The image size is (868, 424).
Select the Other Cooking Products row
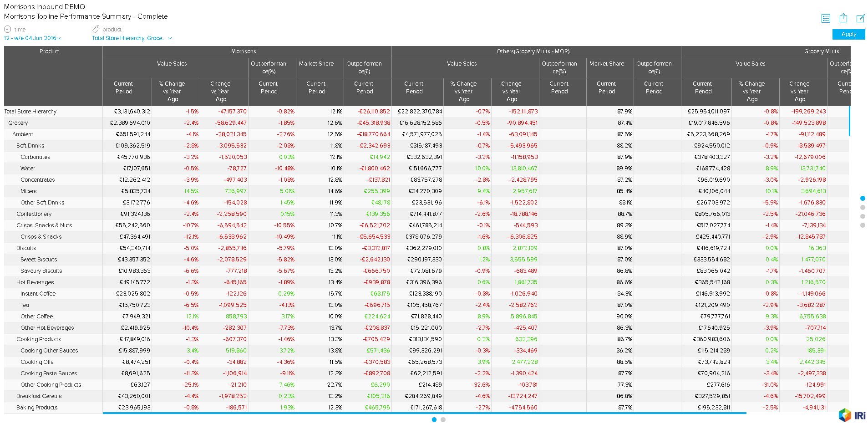pyautogui.click(x=426, y=385)
